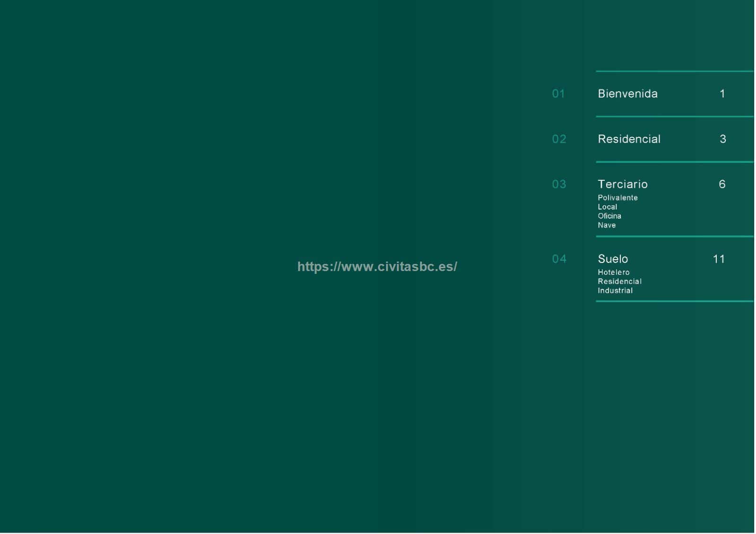Click the Oficina sub-item
The height and width of the screenshot is (534, 756).
click(609, 216)
